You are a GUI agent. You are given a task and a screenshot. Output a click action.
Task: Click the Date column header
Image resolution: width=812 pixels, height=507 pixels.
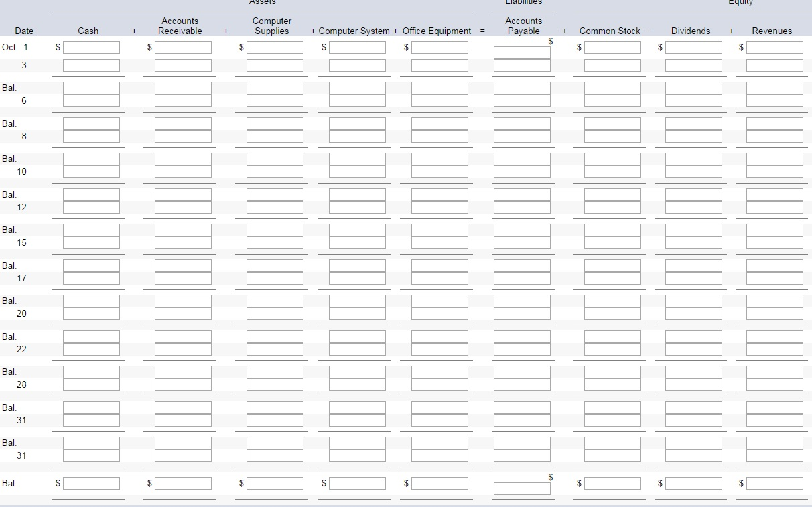[23, 31]
